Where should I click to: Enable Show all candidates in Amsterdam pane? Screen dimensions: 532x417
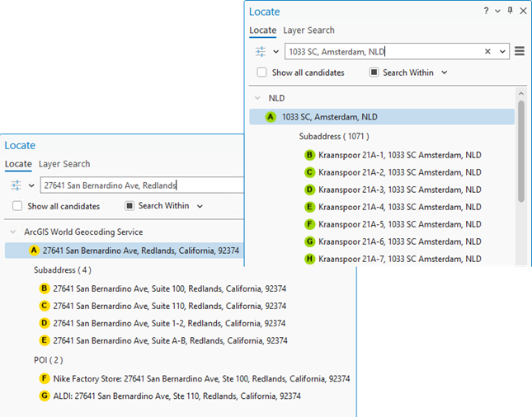[261, 73]
